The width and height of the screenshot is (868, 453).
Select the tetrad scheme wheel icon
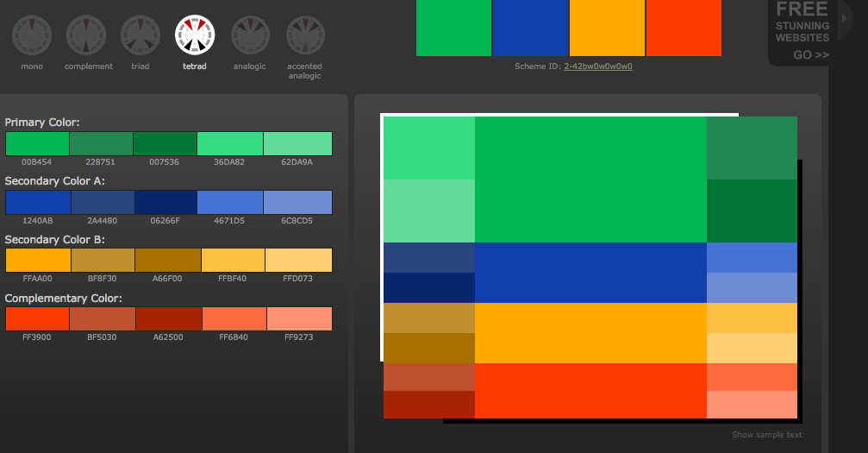coord(195,35)
